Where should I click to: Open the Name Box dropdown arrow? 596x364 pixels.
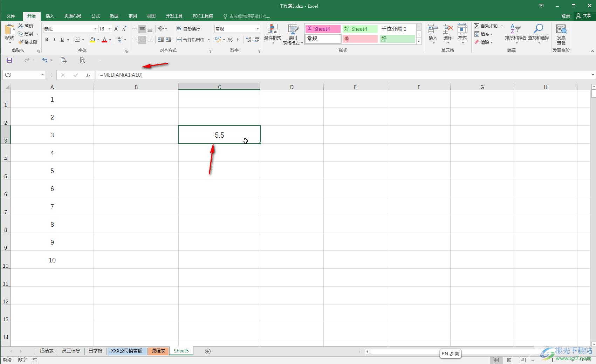pos(42,75)
